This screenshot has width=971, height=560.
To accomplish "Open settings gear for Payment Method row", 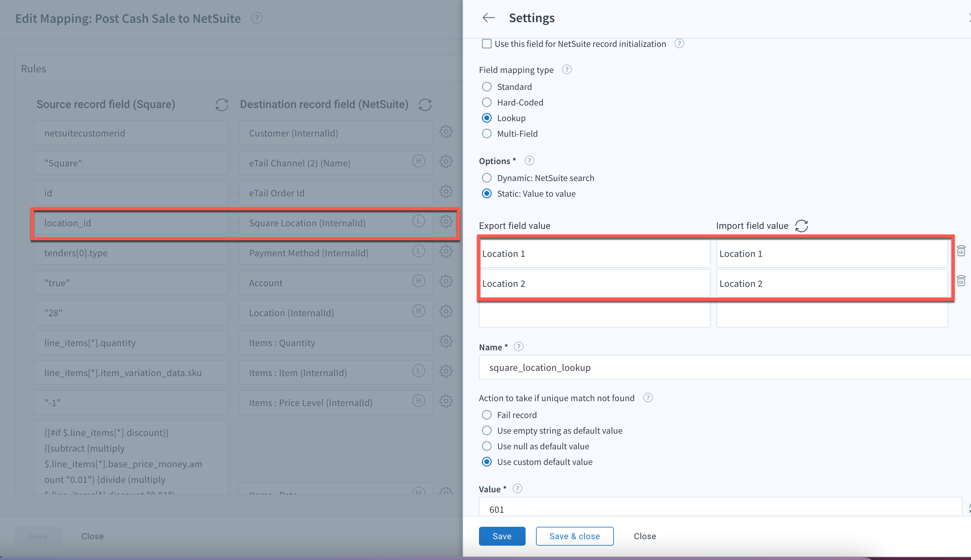I will (446, 252).
